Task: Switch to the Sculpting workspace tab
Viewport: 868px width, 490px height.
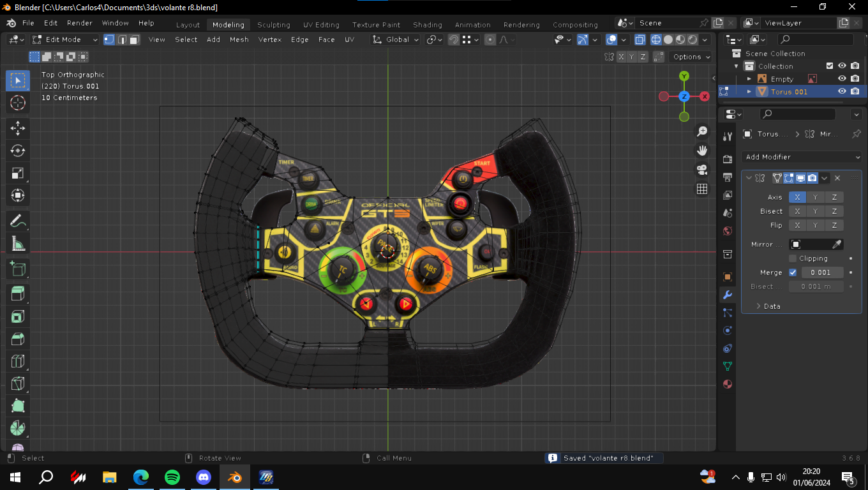Action: (x=274, y=25)
